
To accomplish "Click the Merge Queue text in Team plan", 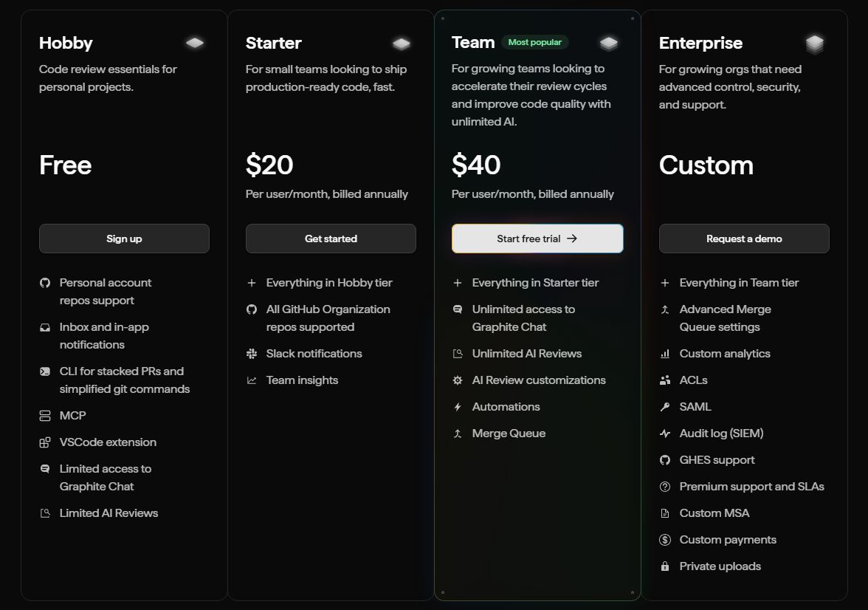I will (x=509, y=433).
